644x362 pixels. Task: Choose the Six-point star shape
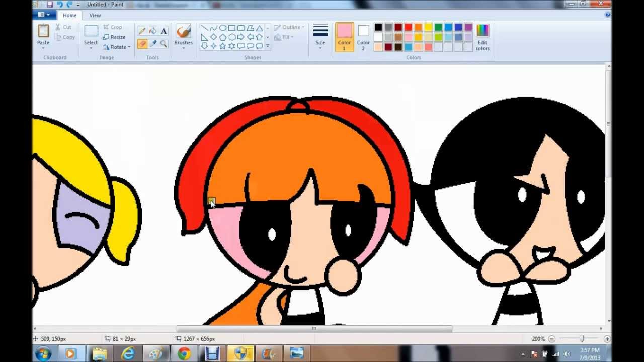click(231, 46)
